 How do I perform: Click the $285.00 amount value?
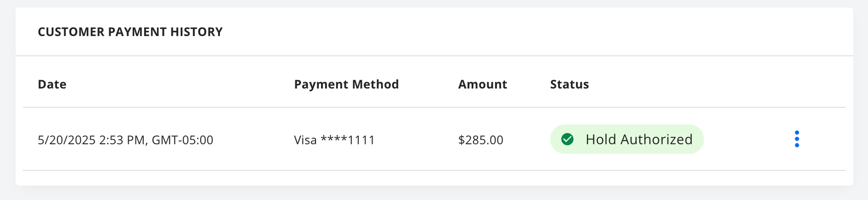pos(480,140)
